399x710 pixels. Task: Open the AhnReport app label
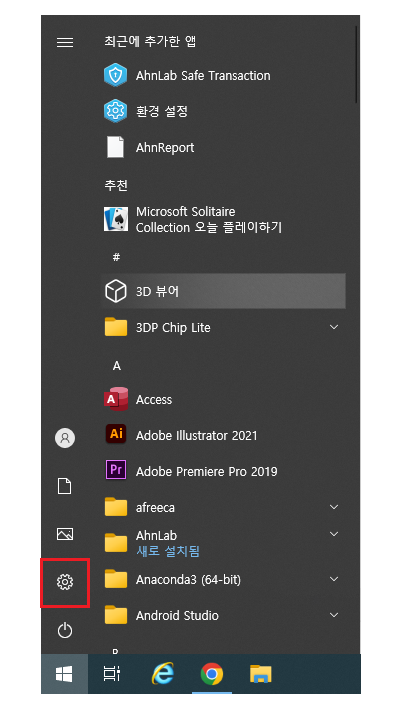point(165,148)
